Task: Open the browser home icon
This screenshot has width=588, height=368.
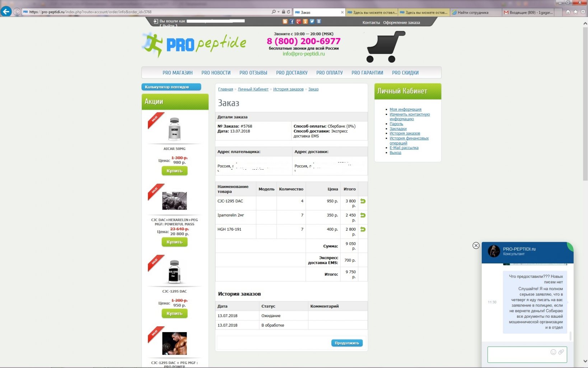Action: 568,12
